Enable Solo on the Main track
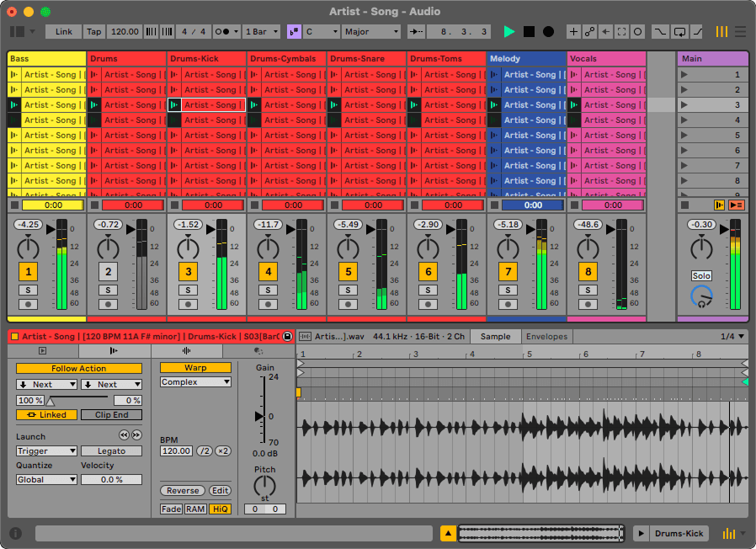This screenshot has height=549, width=756. 701,275
